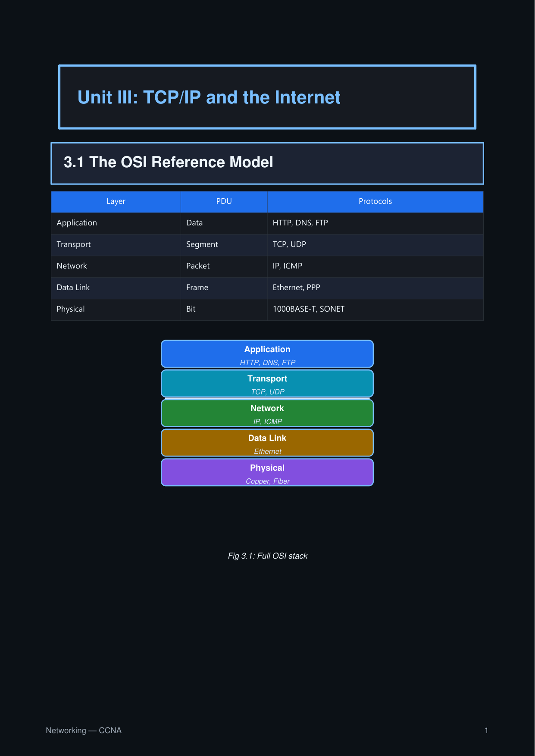Image resolution: width=535 pixels, height=756 pixels.
Task: Click the orange Data Link box in diagram
Action: [267, 443]
